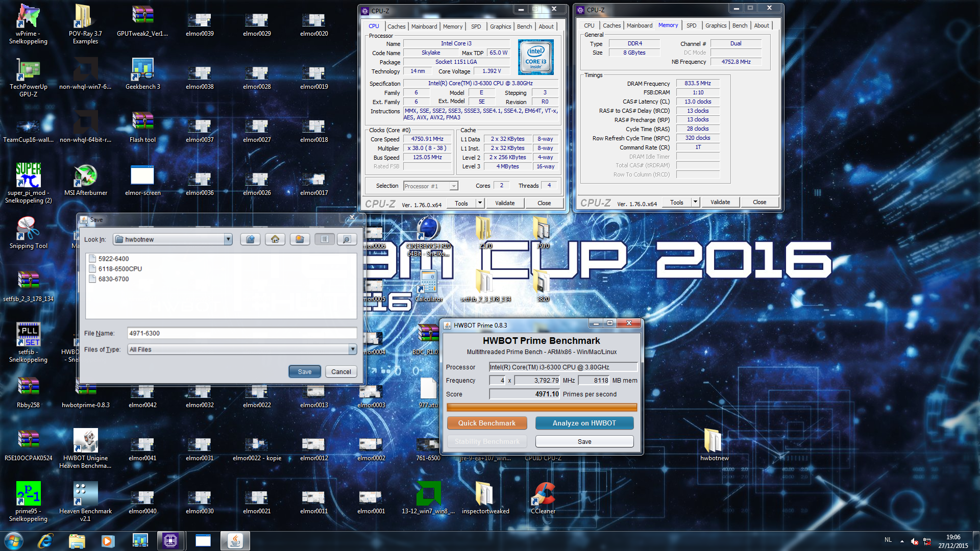Click Validate in left CPU-Z window
The image size is (980, 551).
[x=505, y=203]
